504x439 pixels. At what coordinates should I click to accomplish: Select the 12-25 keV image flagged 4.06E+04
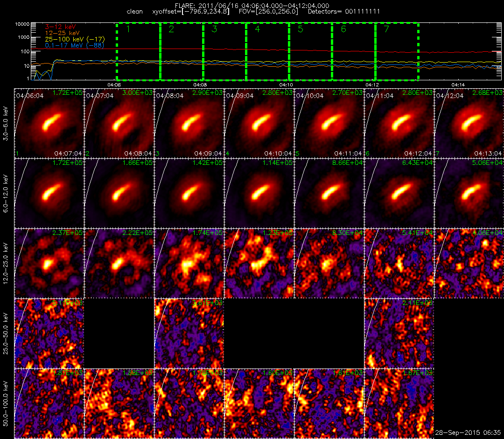coord(469,263)
